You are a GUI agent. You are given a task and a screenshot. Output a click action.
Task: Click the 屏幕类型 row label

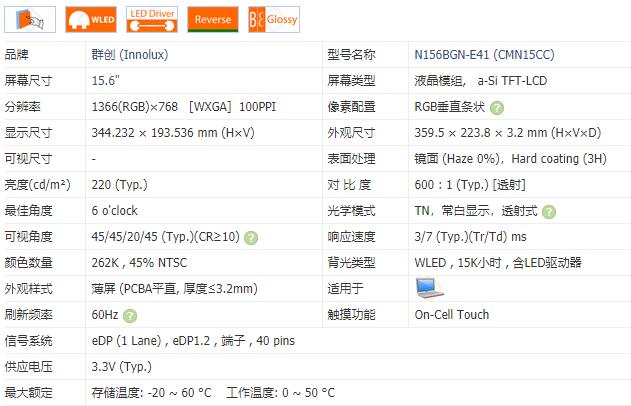coord(351,80)
